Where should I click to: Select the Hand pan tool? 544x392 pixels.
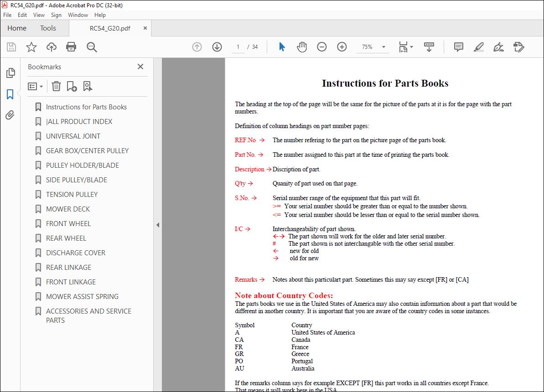pyautogui.click(x=302, y=47)
